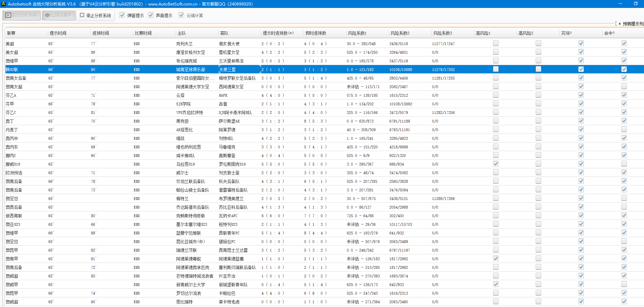Viewport: 644px width, 307px height.
Task: Click the Autobetsoft app icon in title bar
Action: [3, 4]
